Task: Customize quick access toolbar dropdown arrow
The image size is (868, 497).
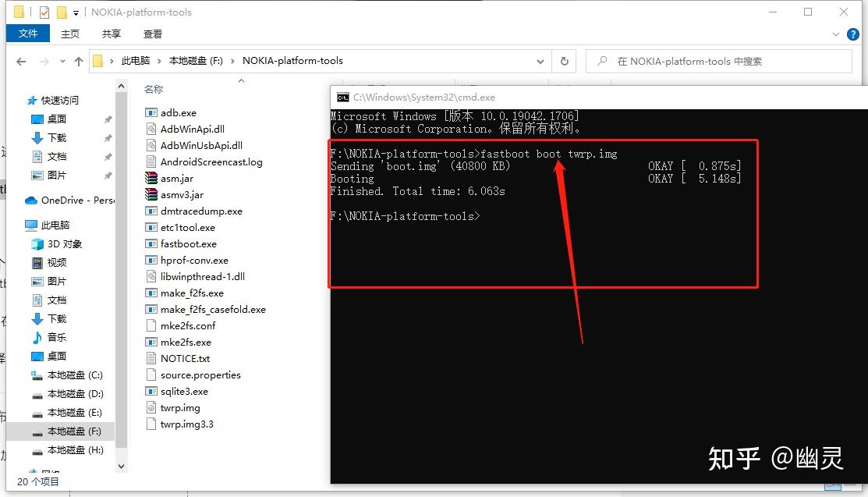Action: 76,12
